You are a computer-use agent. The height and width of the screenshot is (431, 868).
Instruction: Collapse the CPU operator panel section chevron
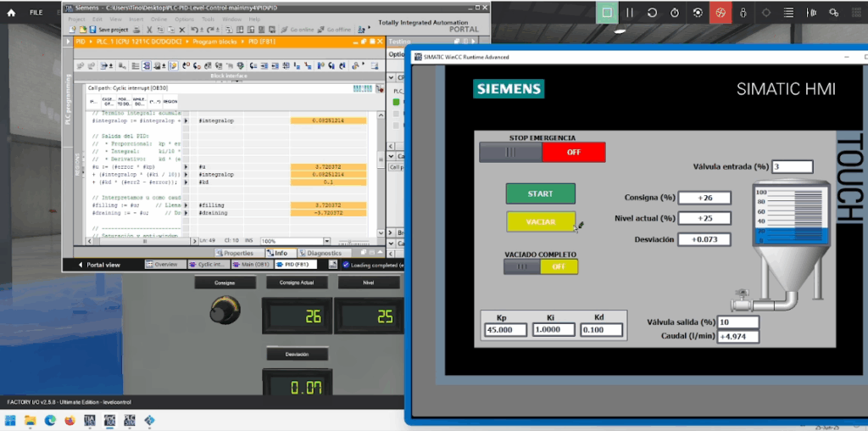pos(391,78)
